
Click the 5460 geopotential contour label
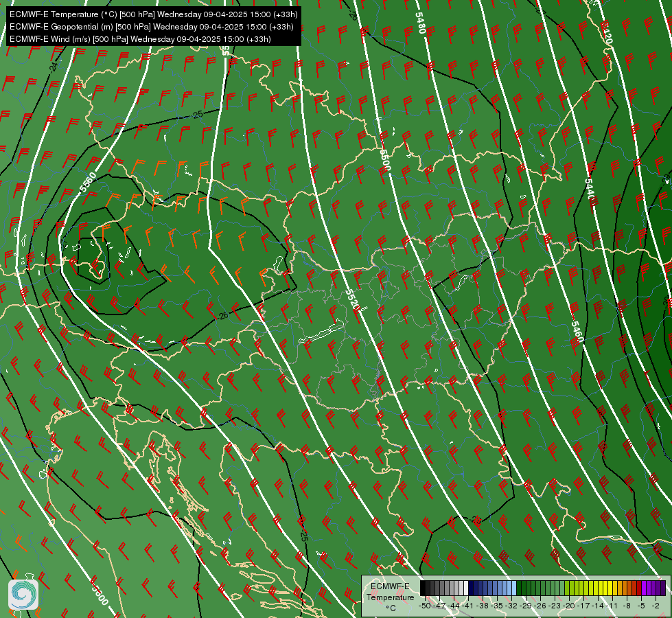[577, 332]
